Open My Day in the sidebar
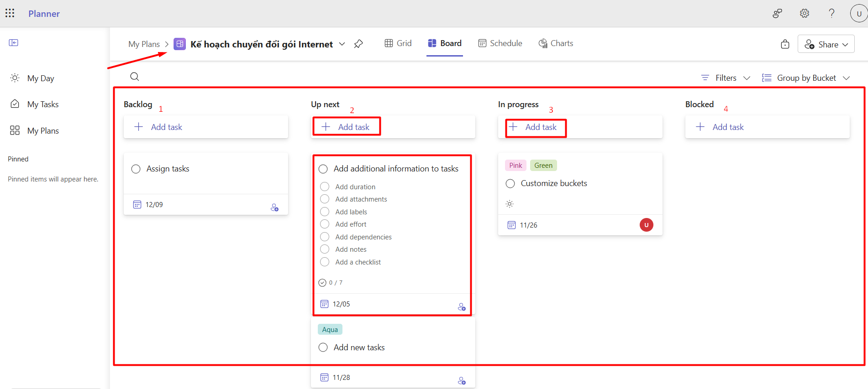The height and width of the screenshot is (389, 868). [x=40, y=78]
